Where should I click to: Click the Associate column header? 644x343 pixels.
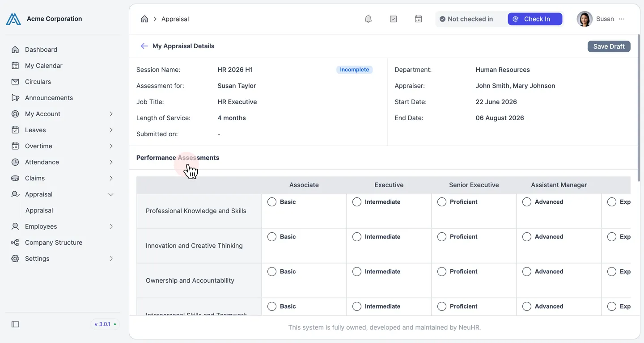pos(304,185)
